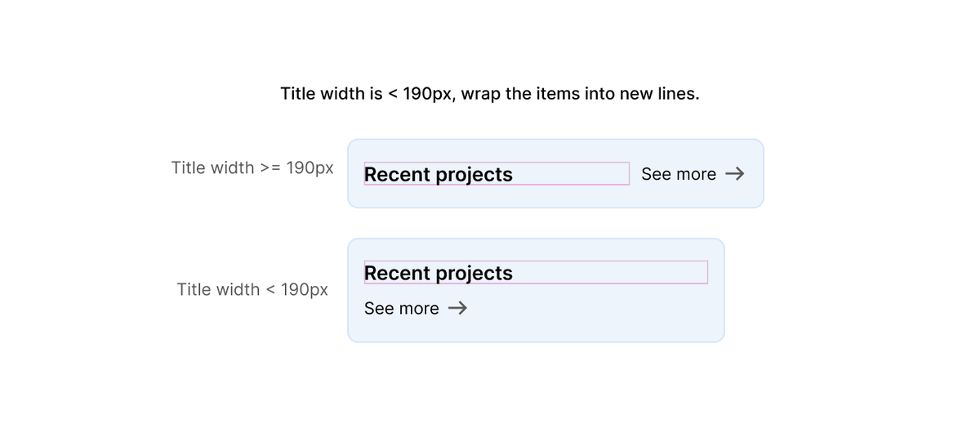Open "See more" link in the upper card
This screenshot has height=424, width=980.
tap(679, 174)
